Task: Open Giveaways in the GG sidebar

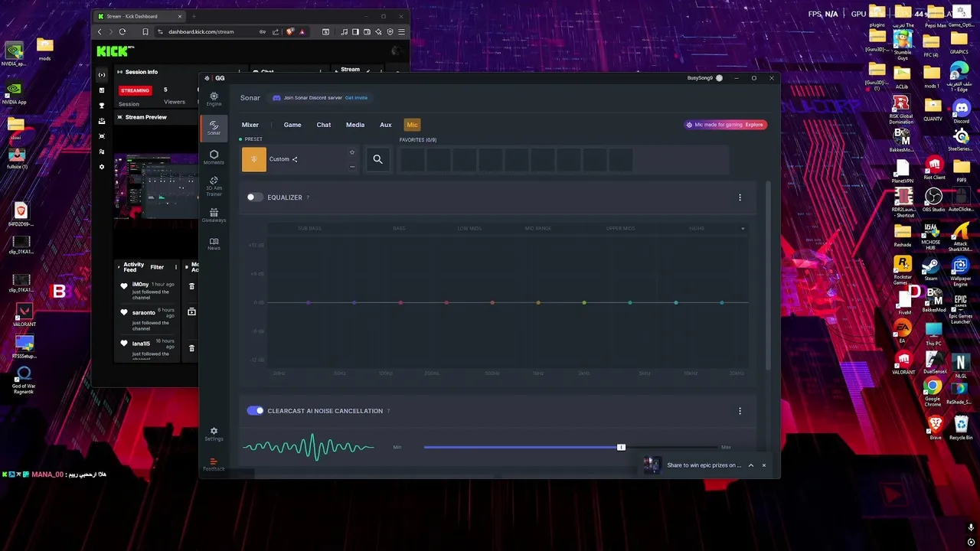Action: (214, 215)
